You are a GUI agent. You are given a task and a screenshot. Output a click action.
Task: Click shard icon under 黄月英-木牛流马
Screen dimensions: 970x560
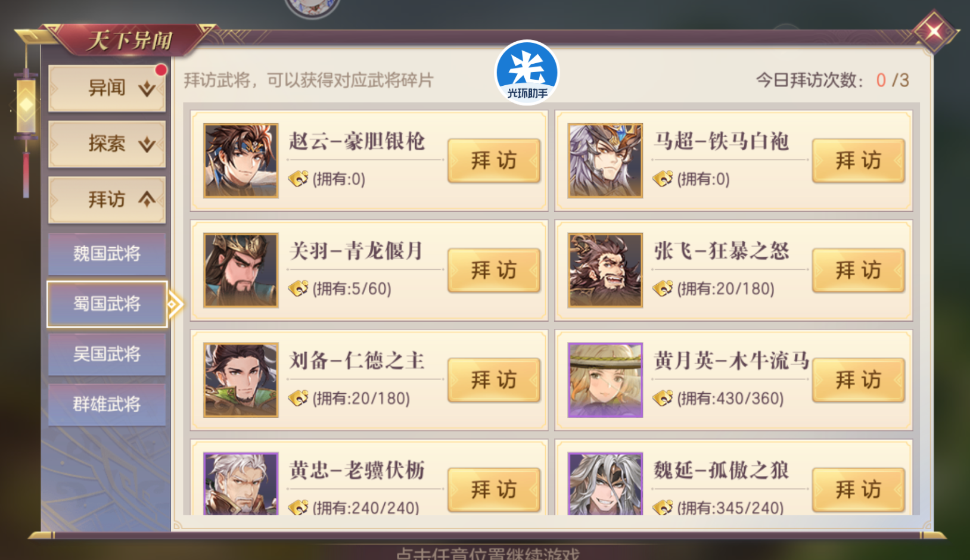click(x=663, y=399)
